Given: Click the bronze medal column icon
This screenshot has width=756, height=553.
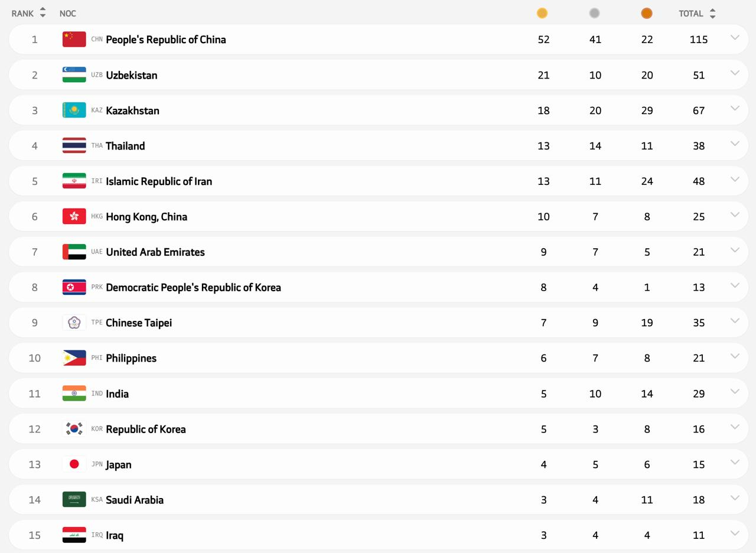Looking at the screenshot, I should pyautogui.click(x=647, y=13).
